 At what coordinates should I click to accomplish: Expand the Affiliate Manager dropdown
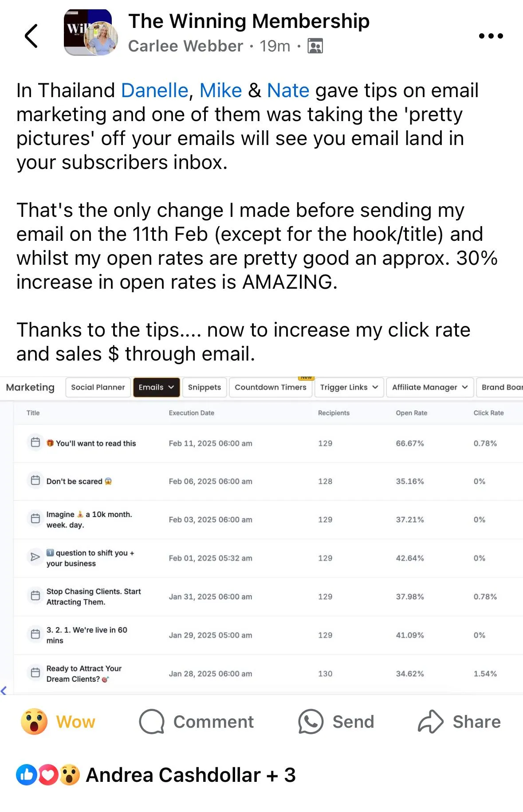430,387
